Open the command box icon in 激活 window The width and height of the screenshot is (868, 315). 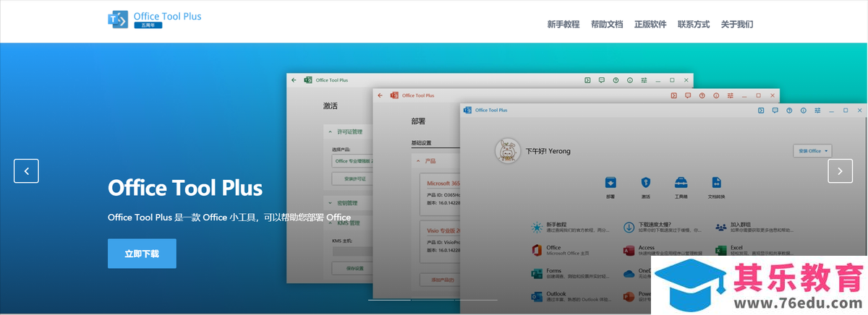point(587,80)
